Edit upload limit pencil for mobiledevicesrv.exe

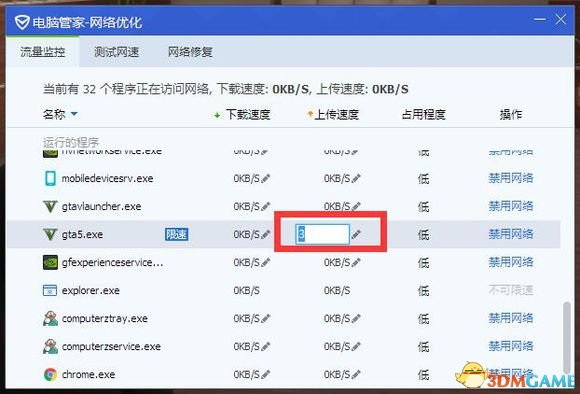point(356,179)
